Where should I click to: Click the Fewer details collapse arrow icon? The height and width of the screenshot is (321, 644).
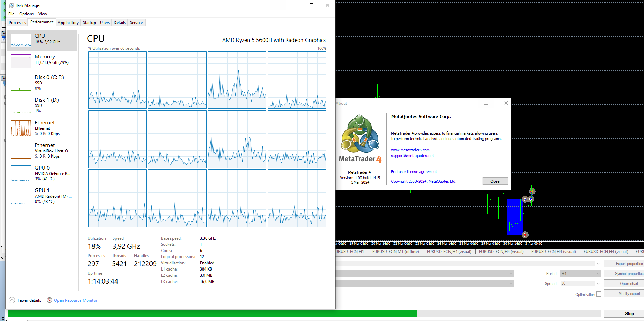coord(12,300)
